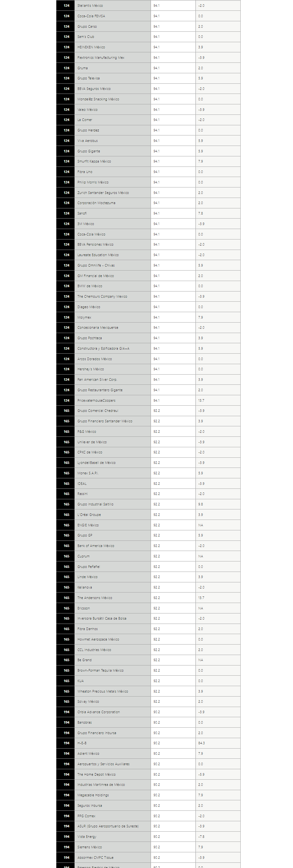Click on Viva Aerobus in the table
Viewport: 293px width, 868px height.
88,141
